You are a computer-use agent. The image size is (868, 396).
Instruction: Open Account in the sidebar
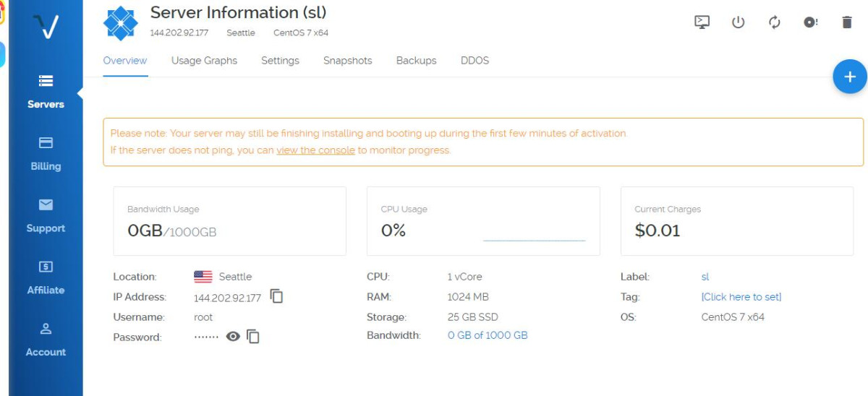coord(46,340)
